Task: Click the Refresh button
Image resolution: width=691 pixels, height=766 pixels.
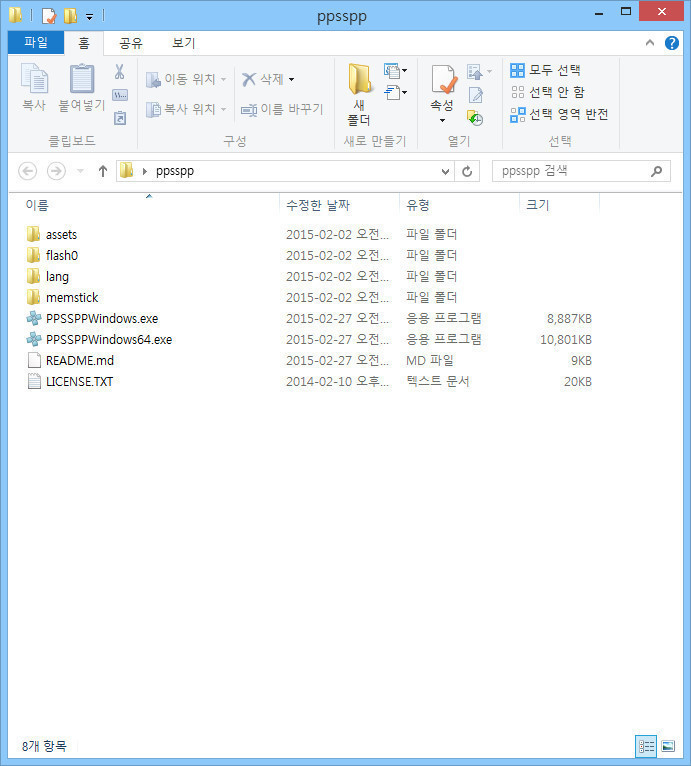Action: (x=467, y=171)
